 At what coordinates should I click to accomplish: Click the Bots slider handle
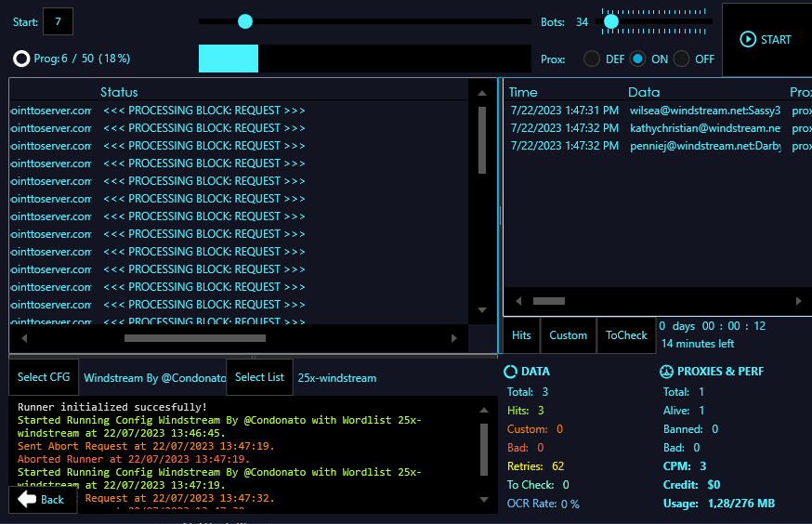pos(610,20)
